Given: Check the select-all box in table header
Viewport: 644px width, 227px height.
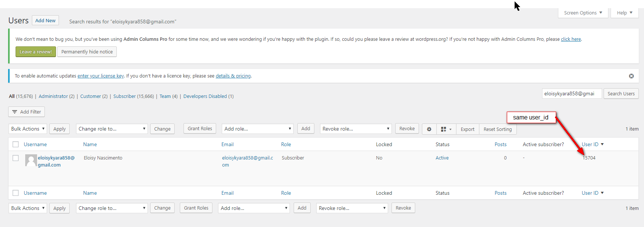Looking at the screenshot, I should tap(16, 144).
